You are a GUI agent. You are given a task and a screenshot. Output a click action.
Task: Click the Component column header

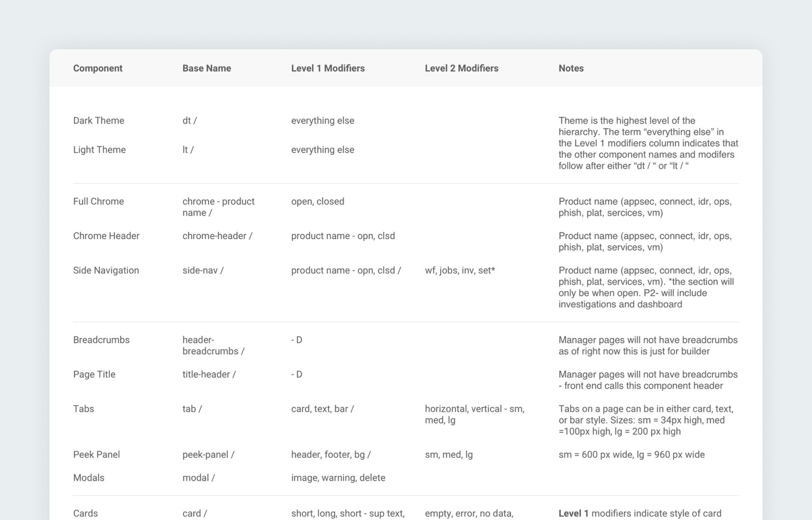[x=98, y=68]
